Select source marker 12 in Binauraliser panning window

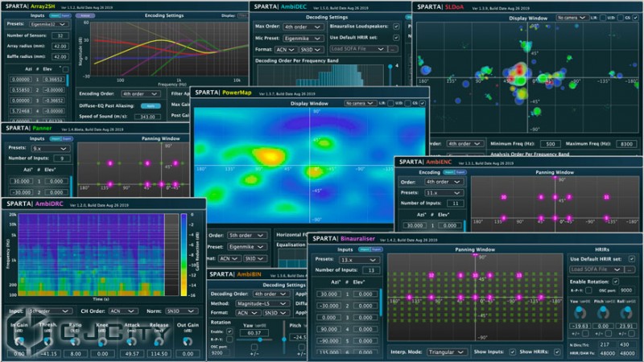click(431, 275)
